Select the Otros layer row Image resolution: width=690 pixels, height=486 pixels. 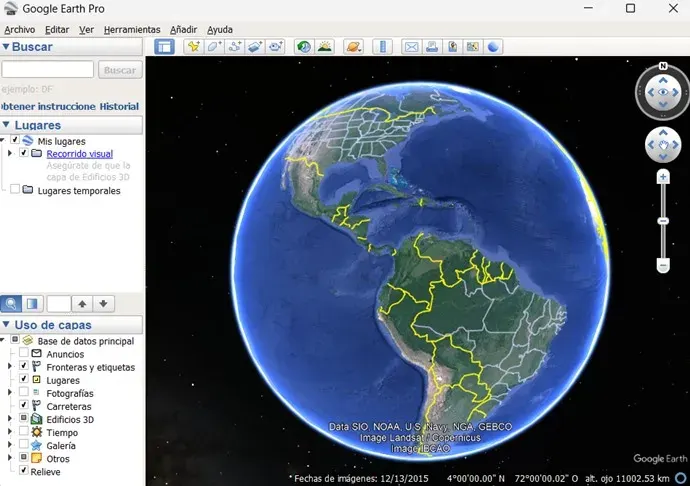(58, 459)
